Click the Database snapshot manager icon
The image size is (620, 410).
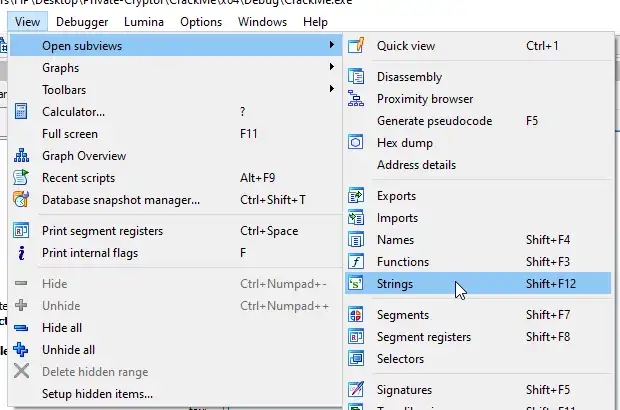point(21,199)
